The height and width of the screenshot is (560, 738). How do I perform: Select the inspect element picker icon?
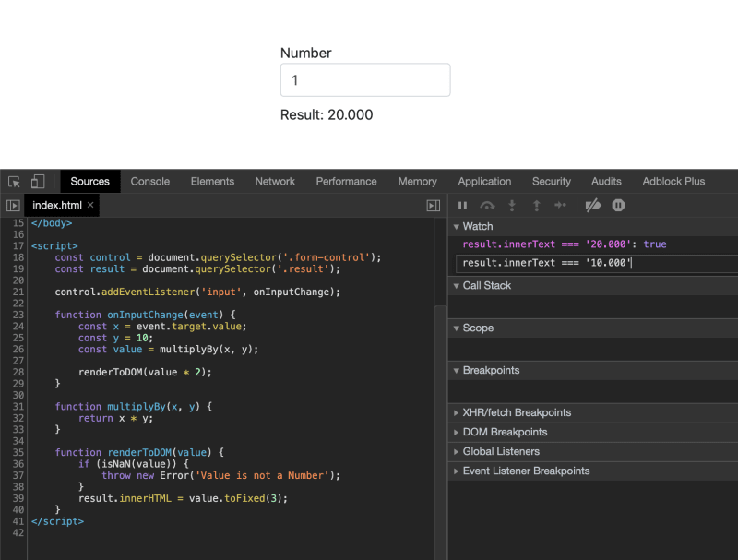(x=14, y=182)
